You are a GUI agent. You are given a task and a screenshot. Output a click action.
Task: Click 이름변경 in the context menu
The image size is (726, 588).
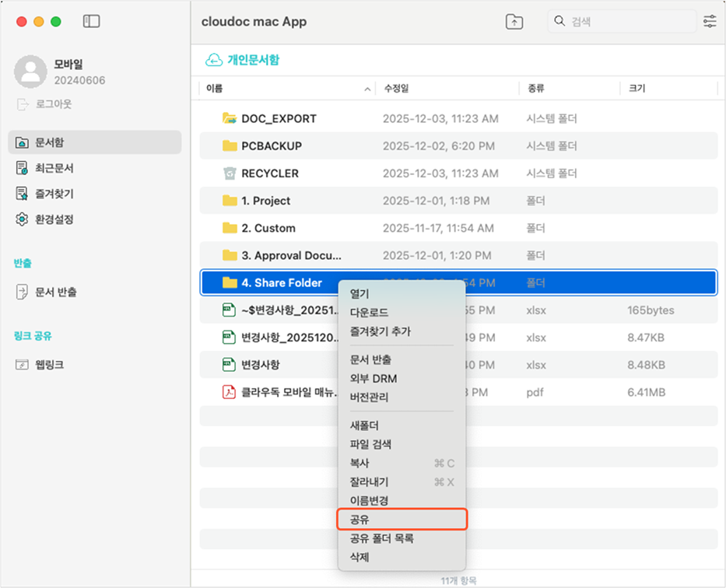[x=370, y=500]
